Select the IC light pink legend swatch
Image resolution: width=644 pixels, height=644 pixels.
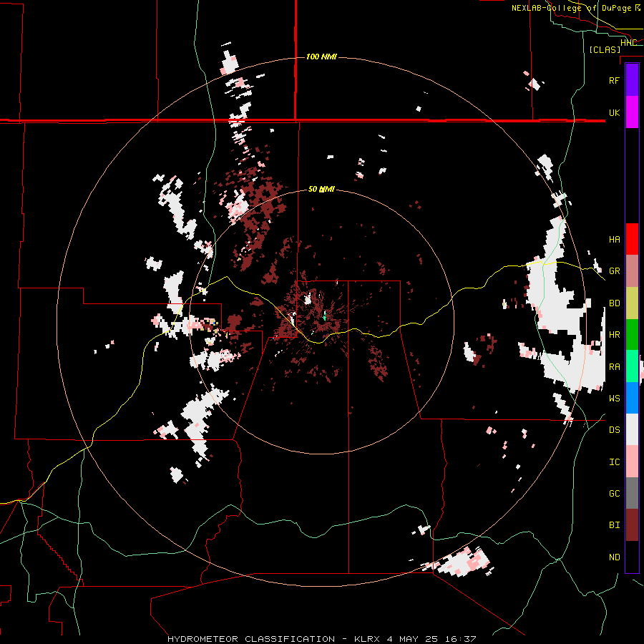(632, 462)
